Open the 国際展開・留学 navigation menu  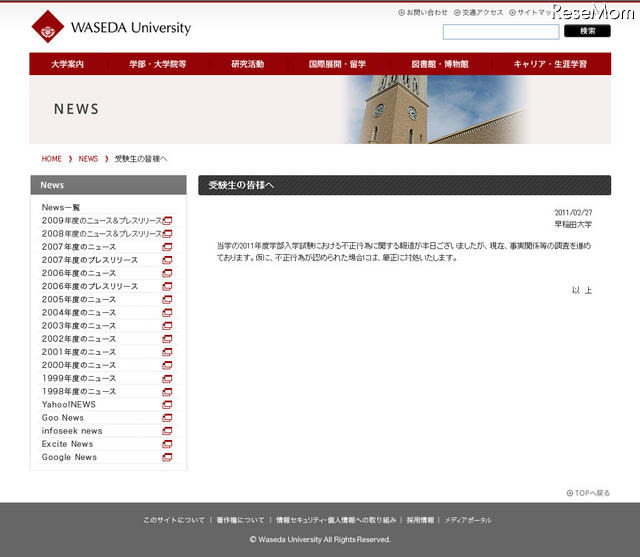337,64
